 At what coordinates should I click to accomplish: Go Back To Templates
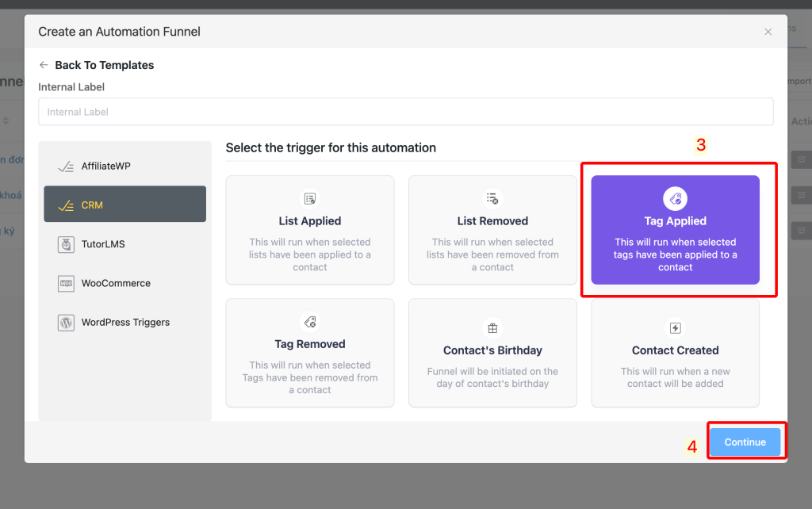[x=104, y=65]
